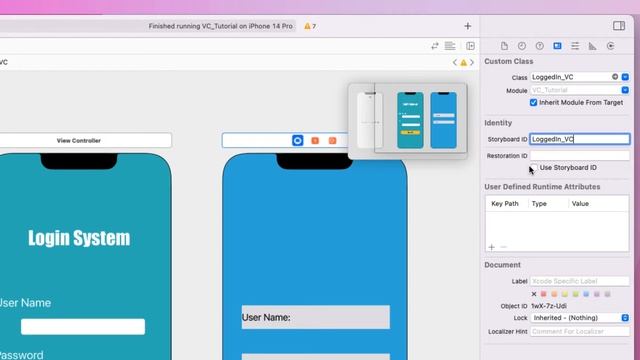This screenshot has width=640, height=360.
Task: Click the Object ID value 1wX-7z-Udi
Action: point(549,306)
